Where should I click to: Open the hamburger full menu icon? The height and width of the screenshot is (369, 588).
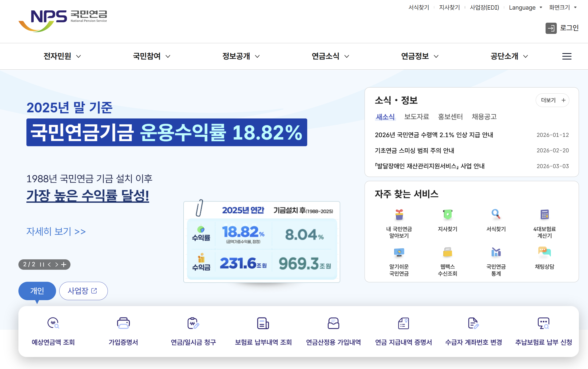(567, 56)
